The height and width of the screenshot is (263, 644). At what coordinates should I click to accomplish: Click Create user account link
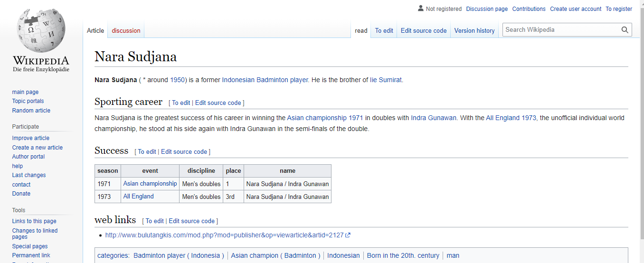[x=576, y=9]
